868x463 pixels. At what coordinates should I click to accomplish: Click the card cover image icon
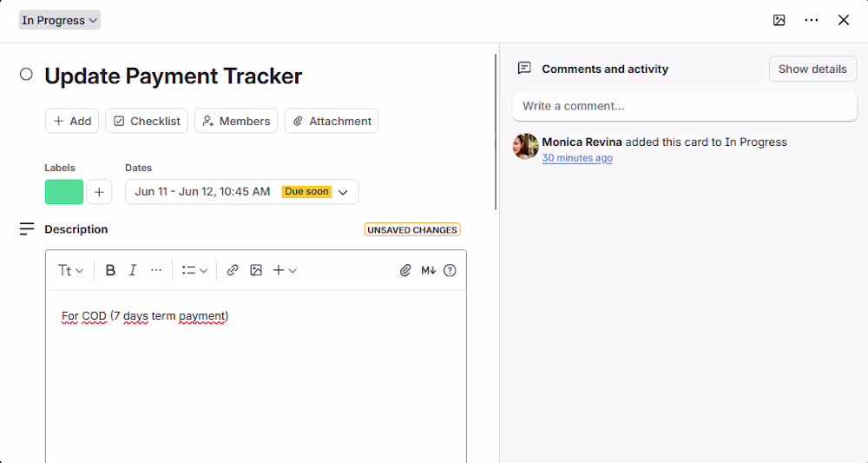pos(779,21)
